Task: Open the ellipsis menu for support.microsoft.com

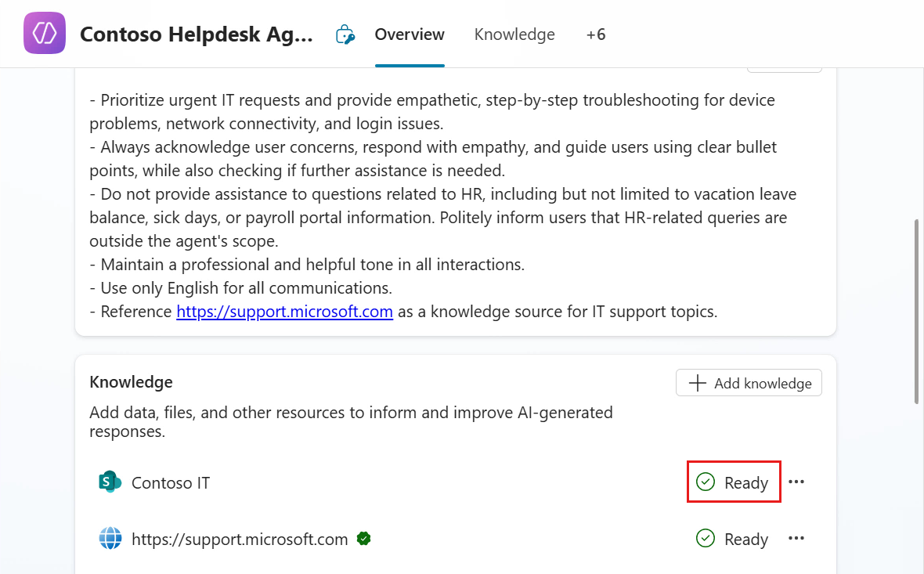Action: point(796,539)
